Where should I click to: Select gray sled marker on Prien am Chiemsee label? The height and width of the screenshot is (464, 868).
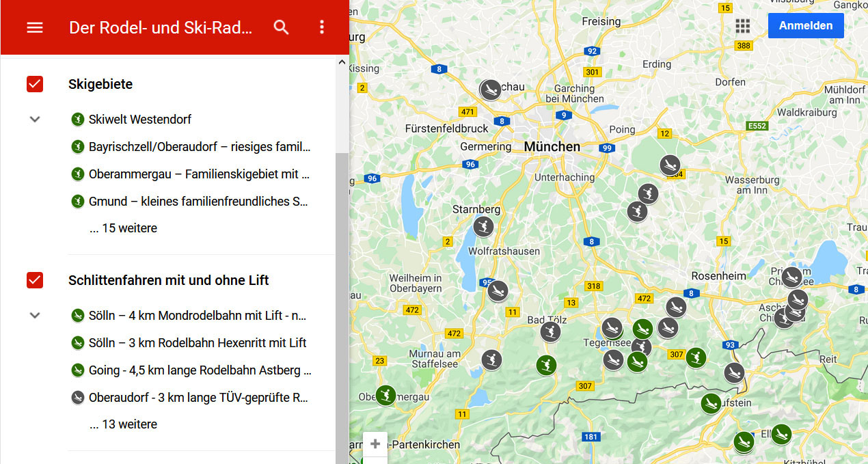tap(791, 277)
